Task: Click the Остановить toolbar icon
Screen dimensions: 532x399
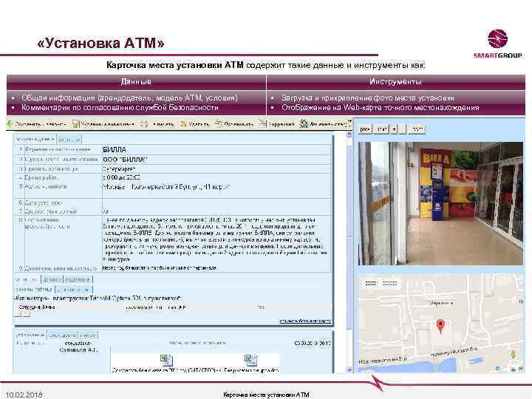Action: pyautogui.click(x=219, y=123)
